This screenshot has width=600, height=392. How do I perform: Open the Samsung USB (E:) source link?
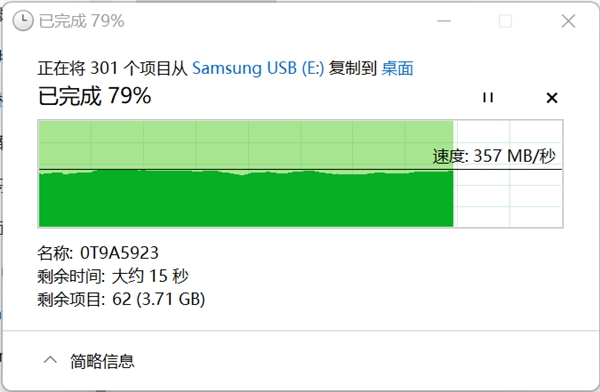pyautogui.click(x=258, y=68)
